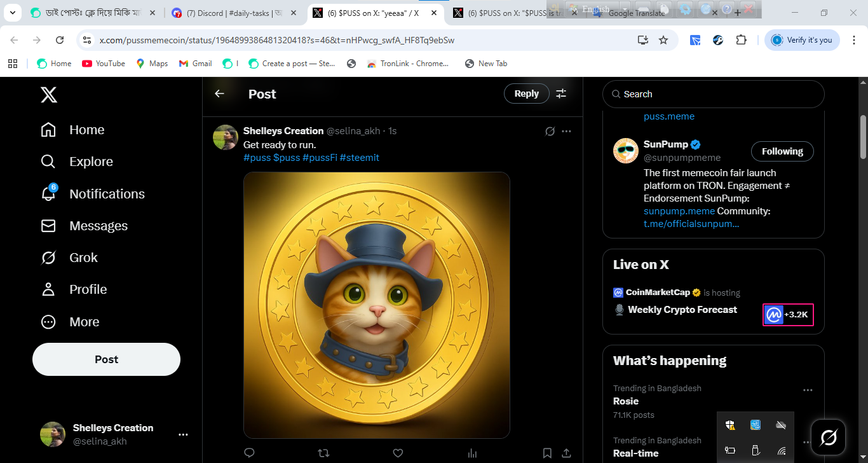
Task: Click the Verify it's you profile chip
Action: click(802, 40)
